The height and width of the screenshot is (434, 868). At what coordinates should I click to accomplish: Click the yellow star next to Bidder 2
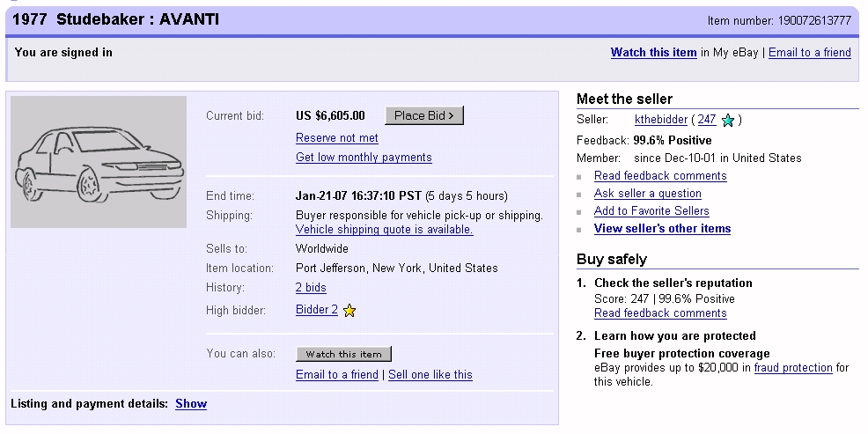pyautogui.click(x=349, y=310)
